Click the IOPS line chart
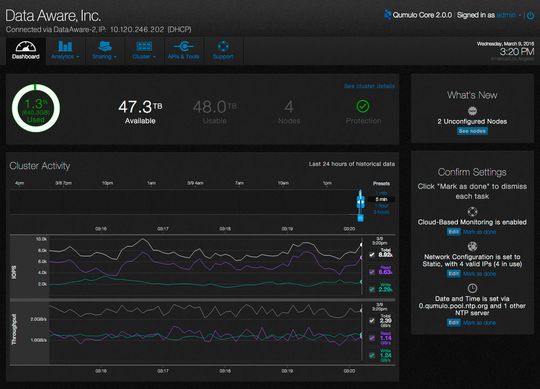 tap(205, 265)
